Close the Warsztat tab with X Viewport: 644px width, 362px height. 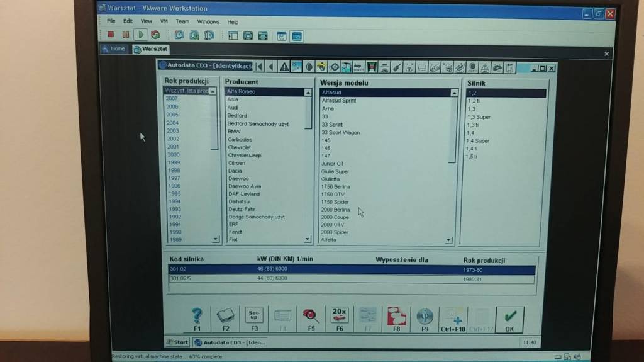pos(607,54)
